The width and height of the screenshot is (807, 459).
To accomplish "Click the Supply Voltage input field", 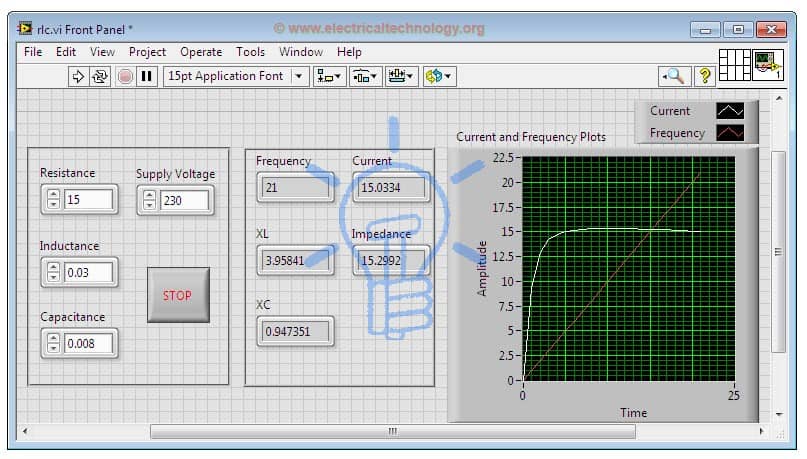I will click(184, 201).
